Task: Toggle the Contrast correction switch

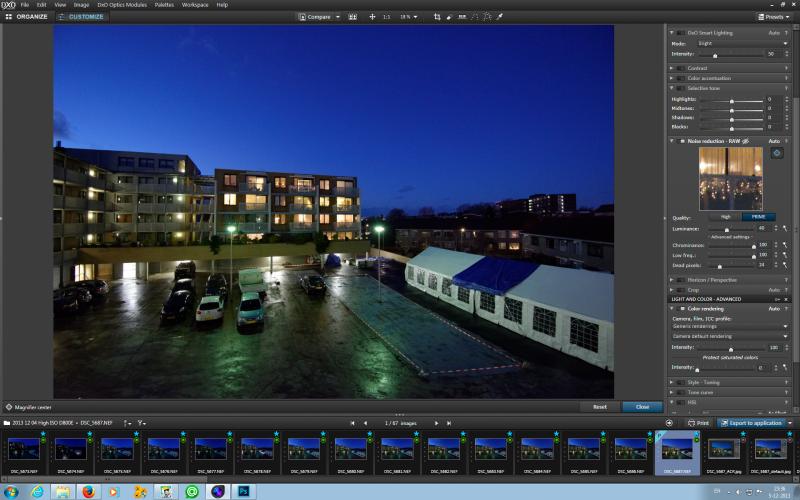Action: click(681, 68)
